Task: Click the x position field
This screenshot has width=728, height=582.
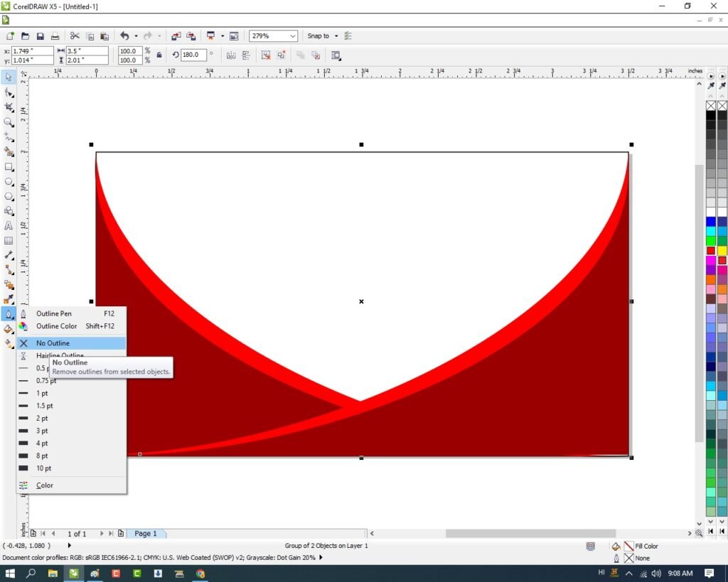Action: tap(32, 50)
